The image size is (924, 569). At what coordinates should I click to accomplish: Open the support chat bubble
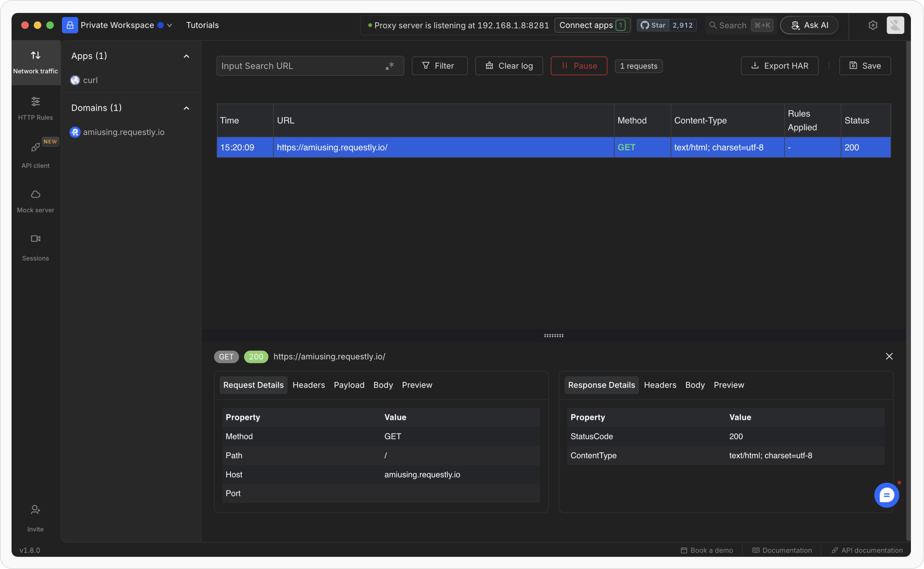886,495
